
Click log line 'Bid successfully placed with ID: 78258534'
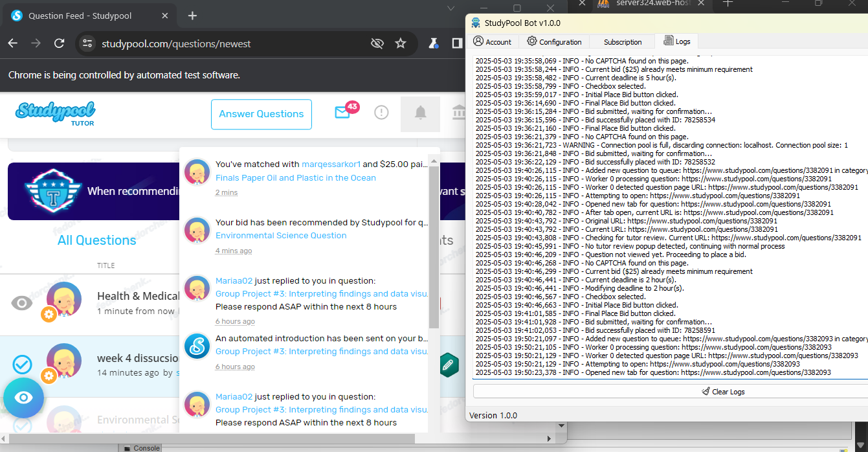tap(595, 120)
